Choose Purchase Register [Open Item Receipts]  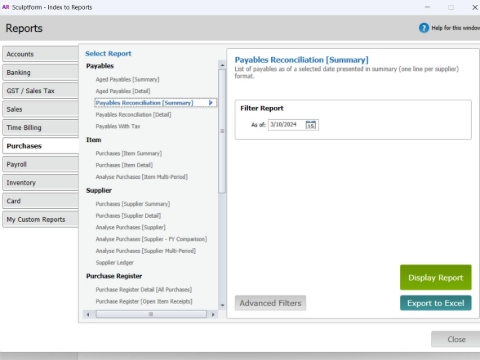click(144, 301)
